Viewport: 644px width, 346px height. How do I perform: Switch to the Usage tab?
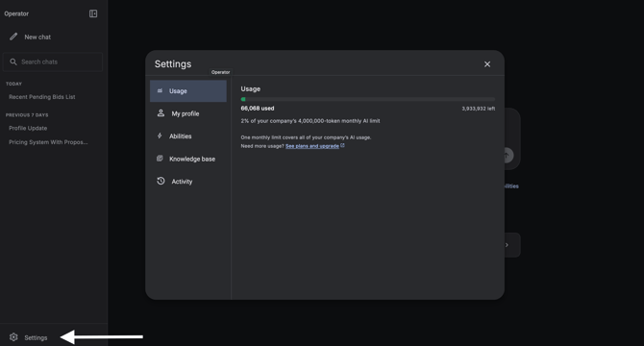pyautogui.click(x=188, y=90)
